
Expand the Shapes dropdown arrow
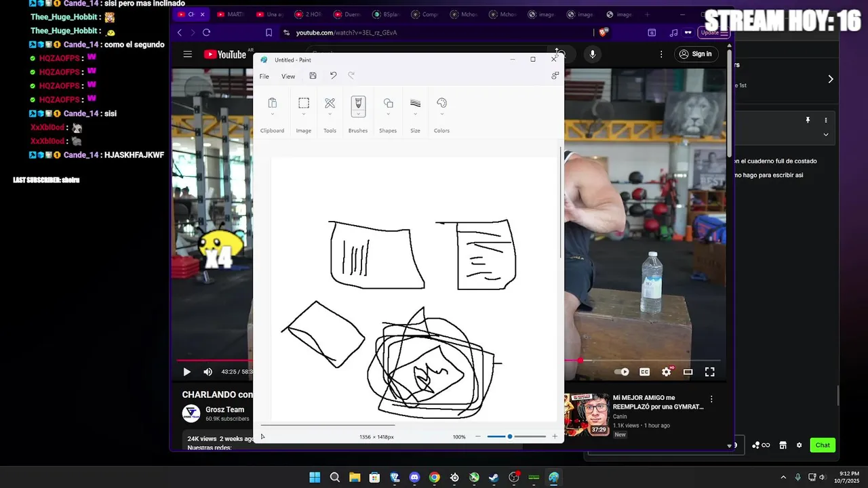(388, 115)
